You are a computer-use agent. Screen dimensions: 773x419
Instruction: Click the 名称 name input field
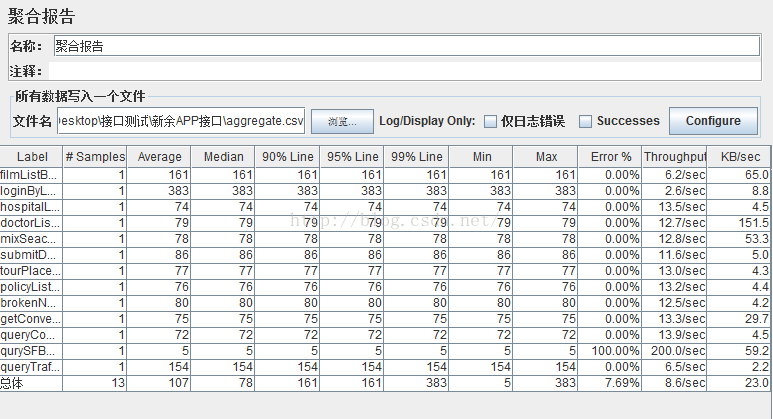pyautogui.click(x=407, y=46)
